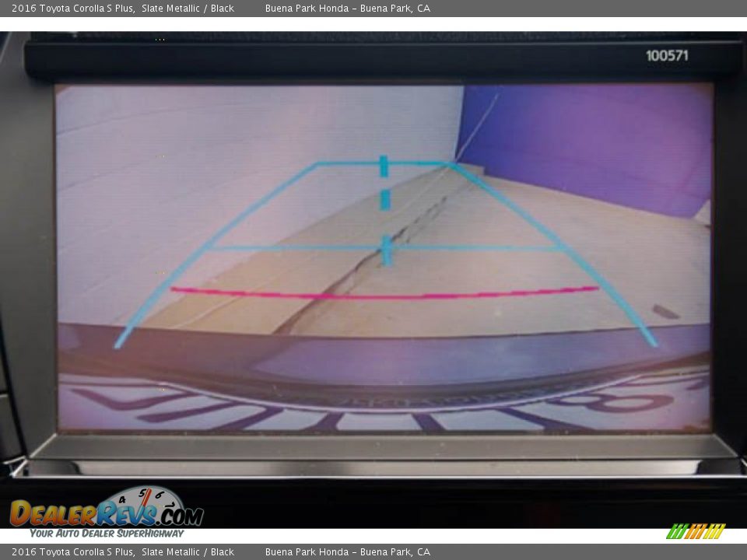
Task: Click the stock number 100571
Action: tap(667, 55)
